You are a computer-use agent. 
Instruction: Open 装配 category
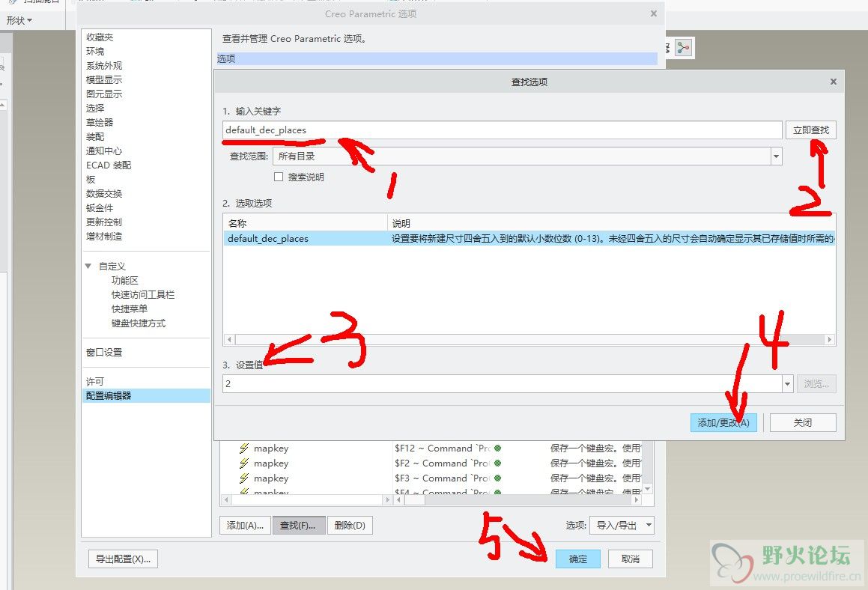pos(95,136)
